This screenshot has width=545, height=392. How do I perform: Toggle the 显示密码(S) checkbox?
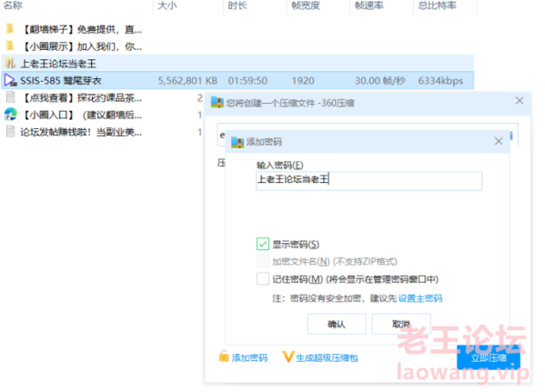(x=263, y=244)
